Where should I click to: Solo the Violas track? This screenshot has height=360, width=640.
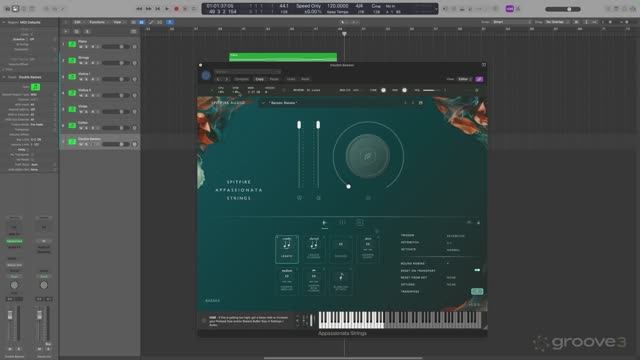tap(87, 111)
